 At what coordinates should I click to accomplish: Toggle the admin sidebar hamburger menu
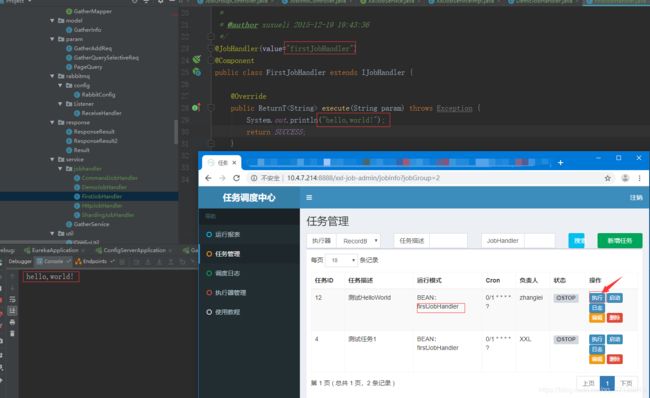[x=309, y=198]
